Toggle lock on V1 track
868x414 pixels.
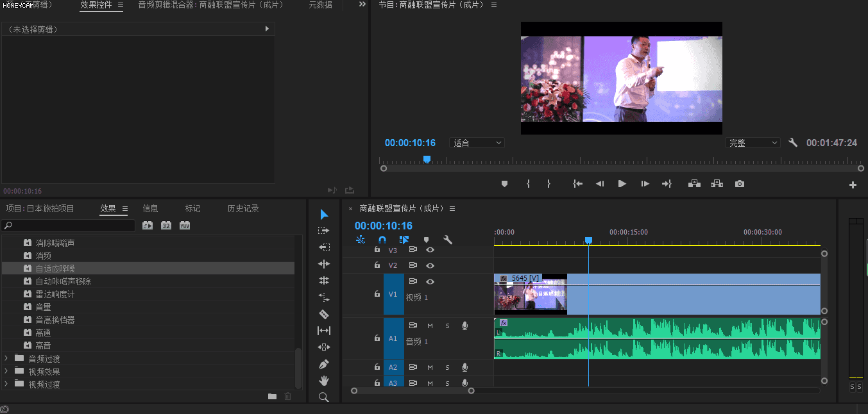(x=377, y=294)
